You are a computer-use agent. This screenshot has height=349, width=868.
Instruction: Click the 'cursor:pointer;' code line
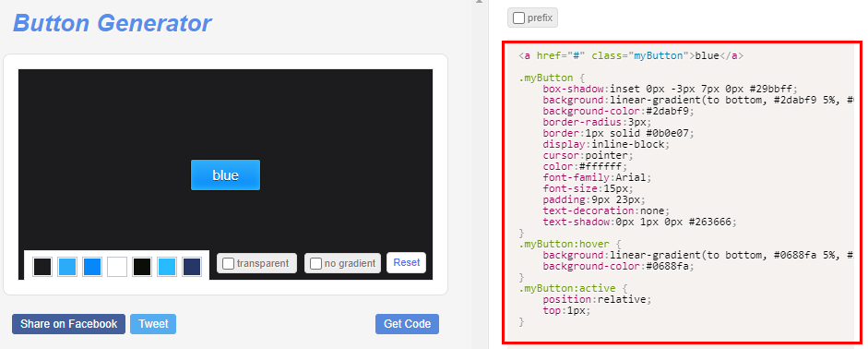[588, 156]
